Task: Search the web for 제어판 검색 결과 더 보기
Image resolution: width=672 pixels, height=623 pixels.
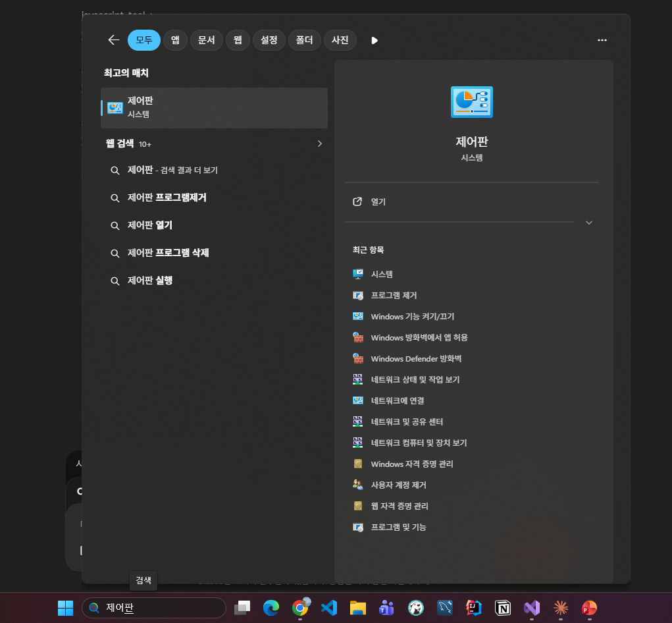Action: pos(214,170)
